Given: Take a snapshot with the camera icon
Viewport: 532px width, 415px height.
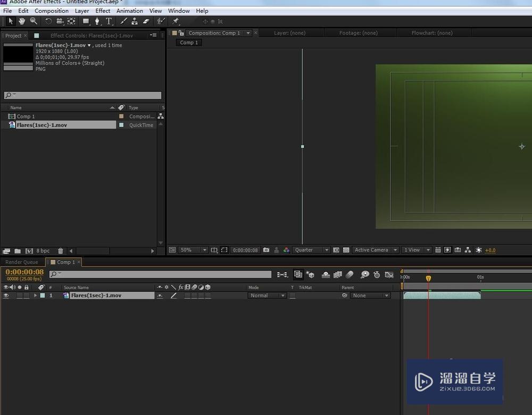Looking at the screenshot, I should (x=267, y=250).
